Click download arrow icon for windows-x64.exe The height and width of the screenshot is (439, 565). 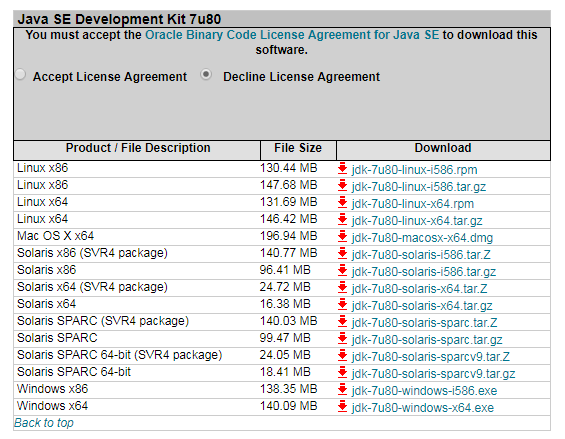[x=342, y=407]
